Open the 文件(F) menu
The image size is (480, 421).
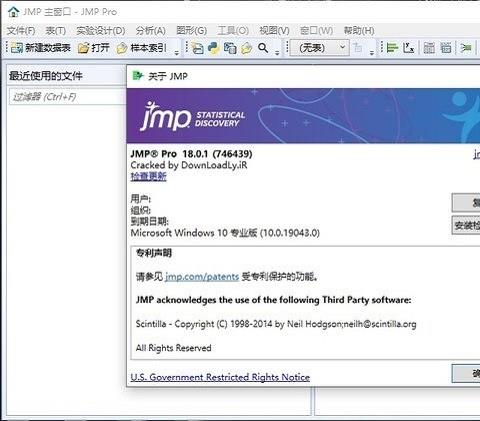point(21,31)
